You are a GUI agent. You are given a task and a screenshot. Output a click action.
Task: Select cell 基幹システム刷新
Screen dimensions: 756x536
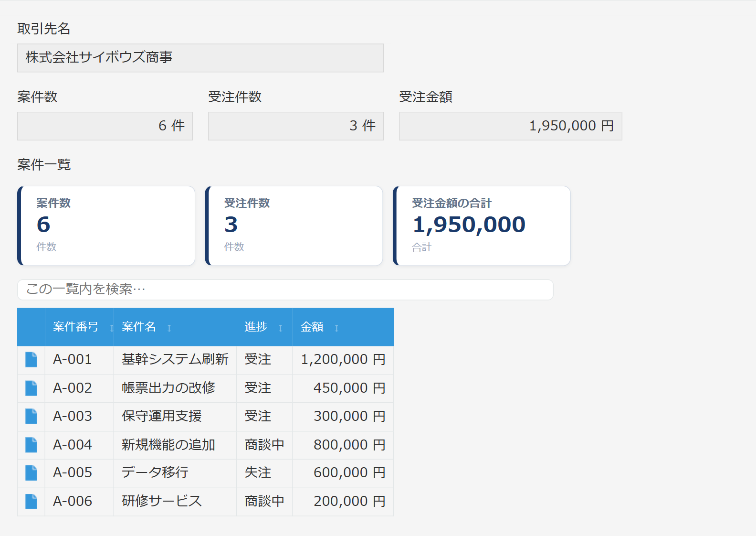tap(175, 360)
